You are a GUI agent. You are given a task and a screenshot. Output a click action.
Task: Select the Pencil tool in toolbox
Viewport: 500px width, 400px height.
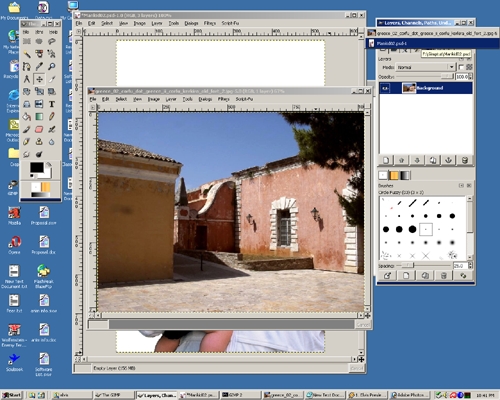click(52, 117)
